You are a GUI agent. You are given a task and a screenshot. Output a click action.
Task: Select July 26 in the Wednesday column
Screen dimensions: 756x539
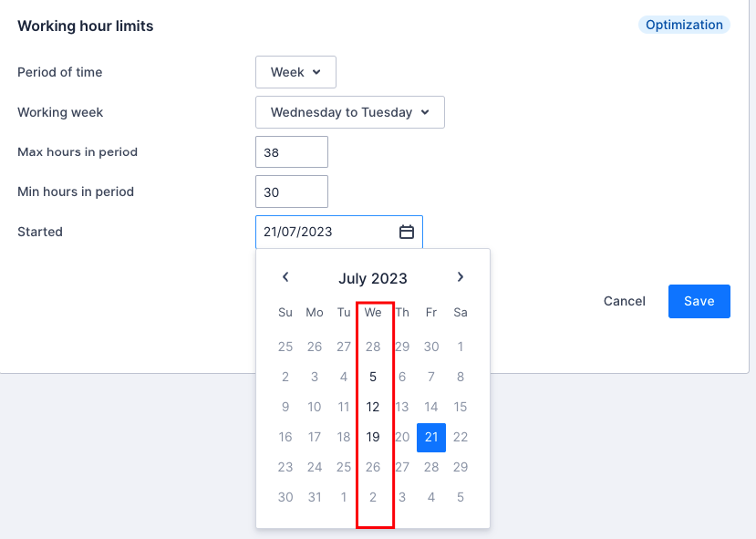[373, 467]
